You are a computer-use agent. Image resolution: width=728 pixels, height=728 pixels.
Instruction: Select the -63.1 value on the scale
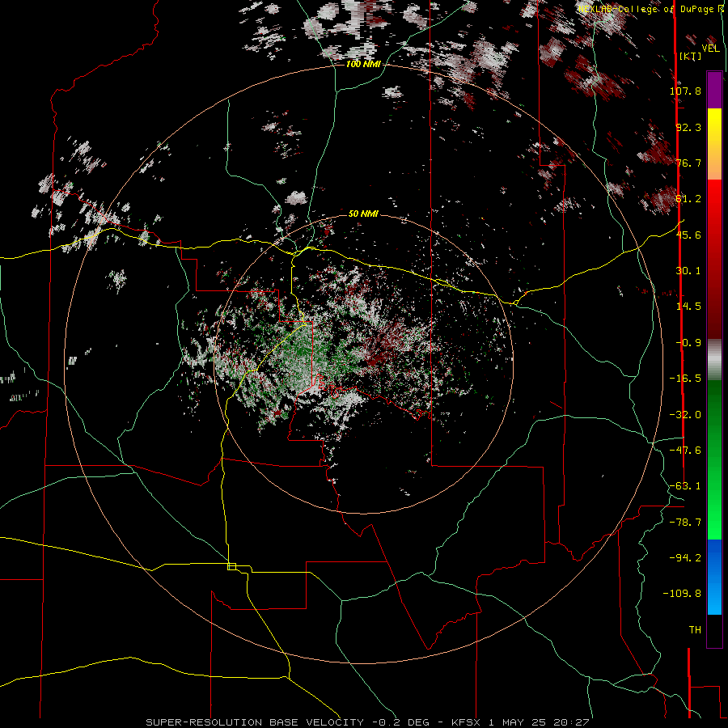pyautogui.click(x=685, y=486)
